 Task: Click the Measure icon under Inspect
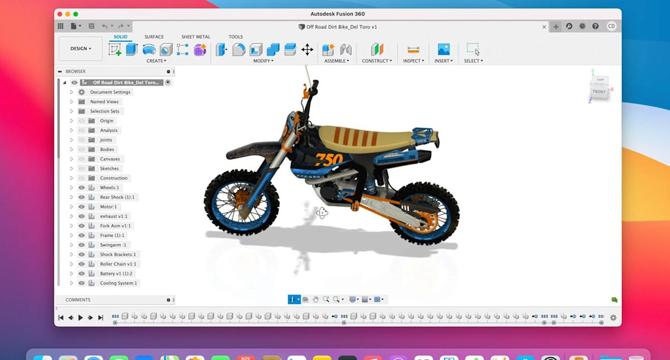coord(413,50)
